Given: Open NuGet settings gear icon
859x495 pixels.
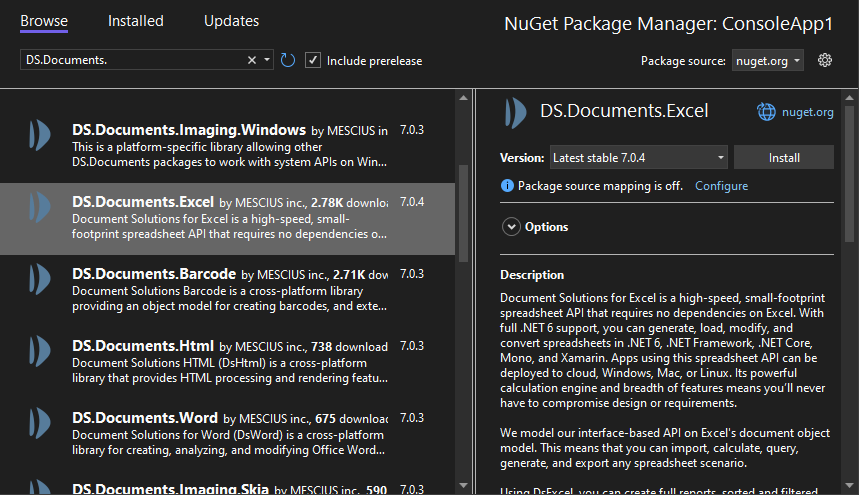Looking at the screenshot, I should (x=824, y=60).
